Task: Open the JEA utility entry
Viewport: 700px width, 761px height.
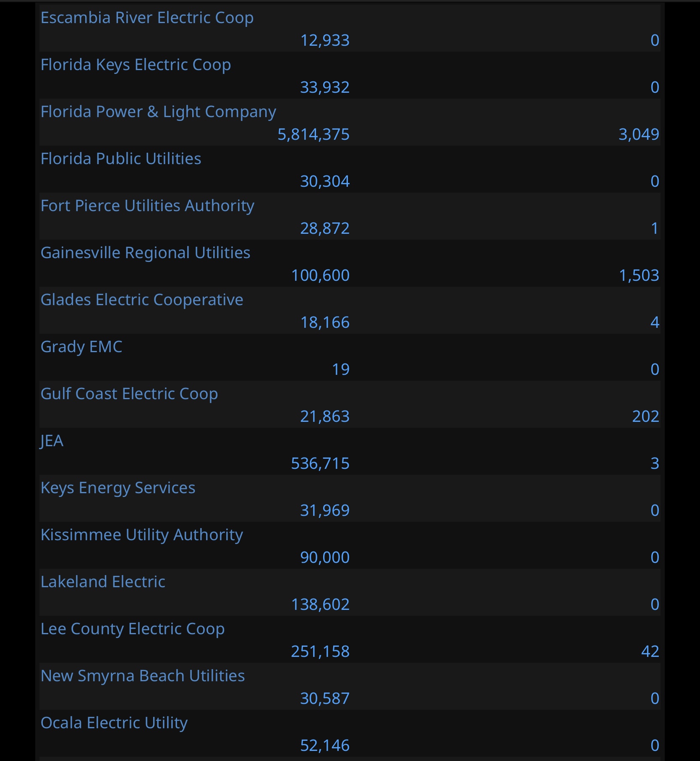Action: [x=52, y=441]
